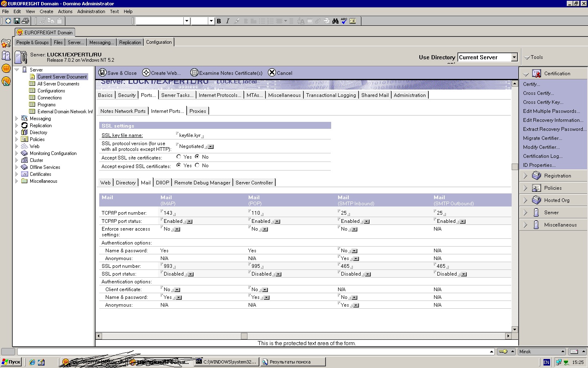This screenshot has width=588, height=368.
Task: Click the Save & Close action icon
Action: tap(102, 73)
